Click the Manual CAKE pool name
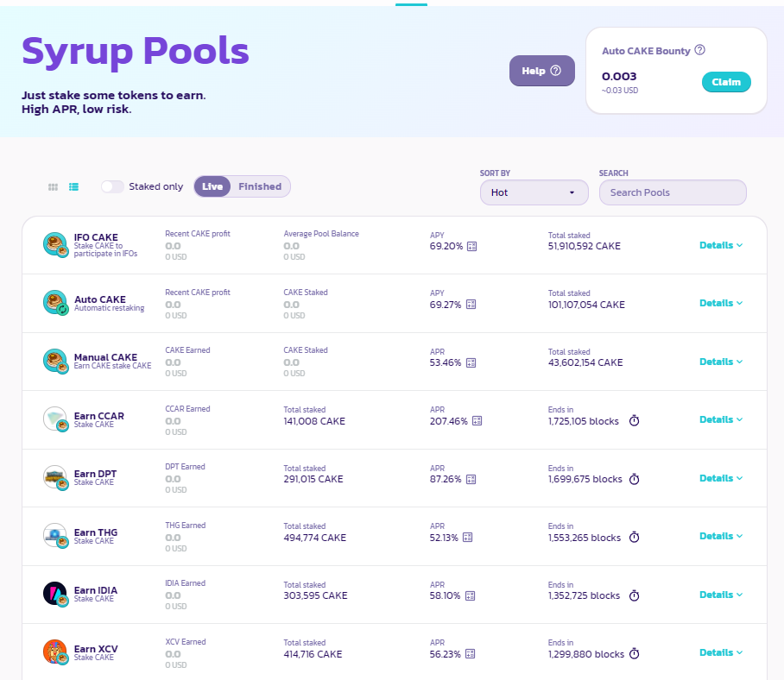The width and height of the screenshot is (784, 680). (105, 357)
